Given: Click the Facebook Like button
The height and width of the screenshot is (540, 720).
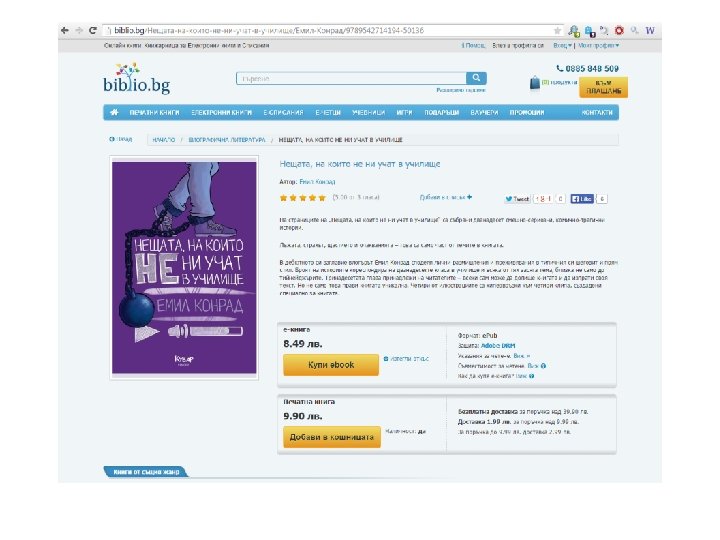Looking at the screenshot, I should [582, 199].
